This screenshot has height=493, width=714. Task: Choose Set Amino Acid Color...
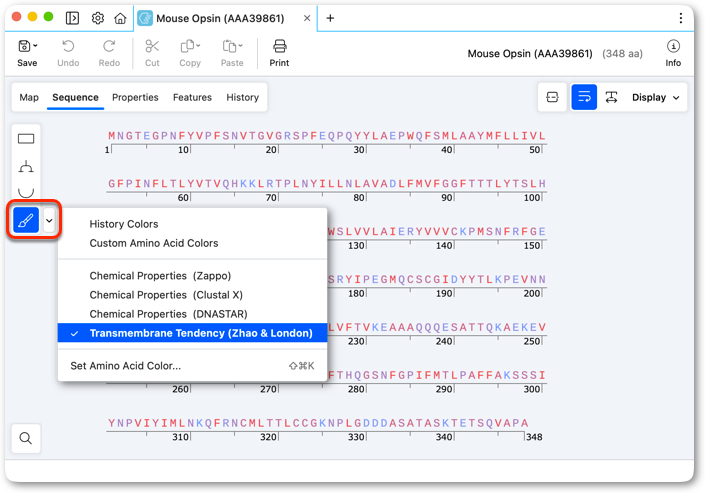(192, 366)
